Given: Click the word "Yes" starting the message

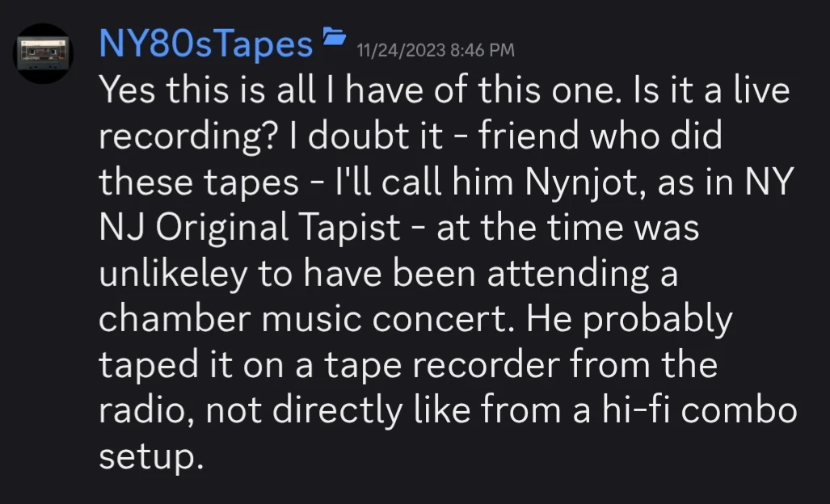Looking at the screenshot, I should tap(128, 92).
